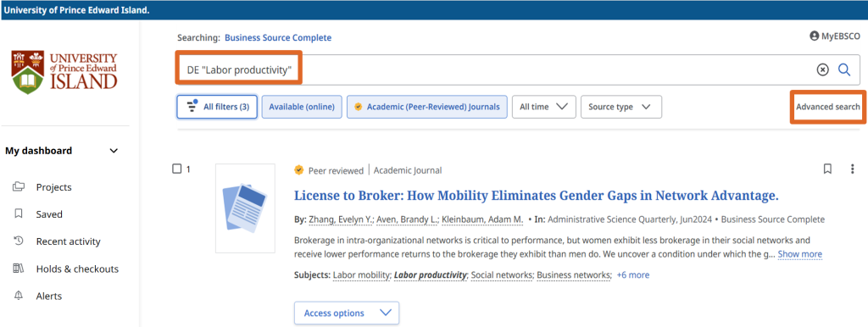Image resolution: width=868 pixels, height=327 pixels.
Task: Clear the search box with the X icon
Action: pyautogui.click(x=823, y=69)
